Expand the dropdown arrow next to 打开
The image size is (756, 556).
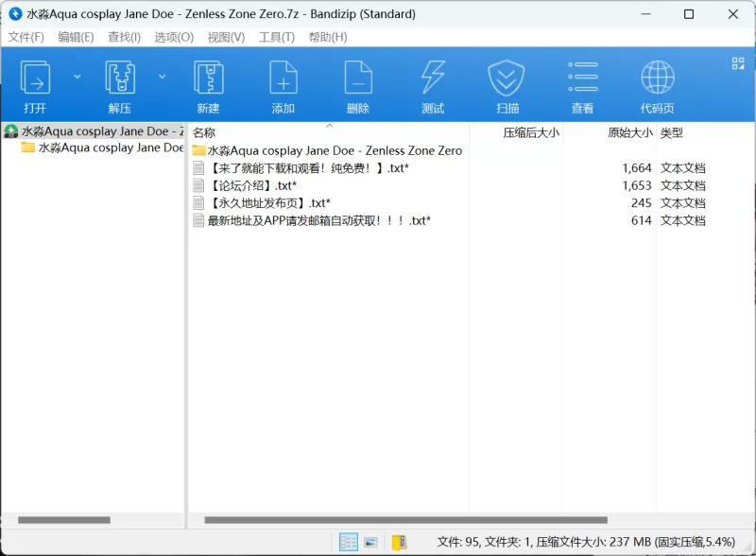click(77, 77)
